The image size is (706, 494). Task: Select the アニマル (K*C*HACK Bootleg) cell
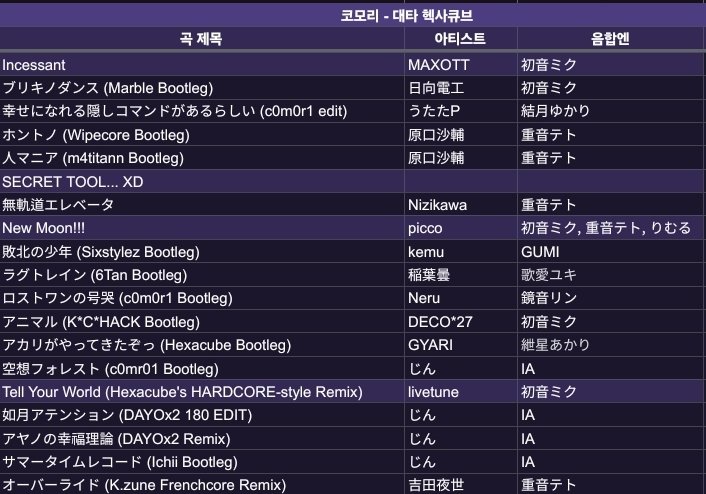tap(202, 322)
